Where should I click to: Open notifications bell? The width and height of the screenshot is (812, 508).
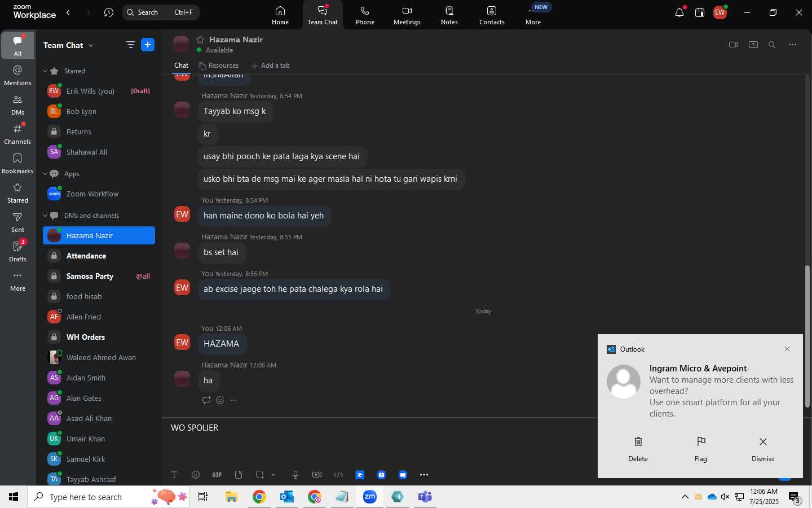tap(679, 12)
